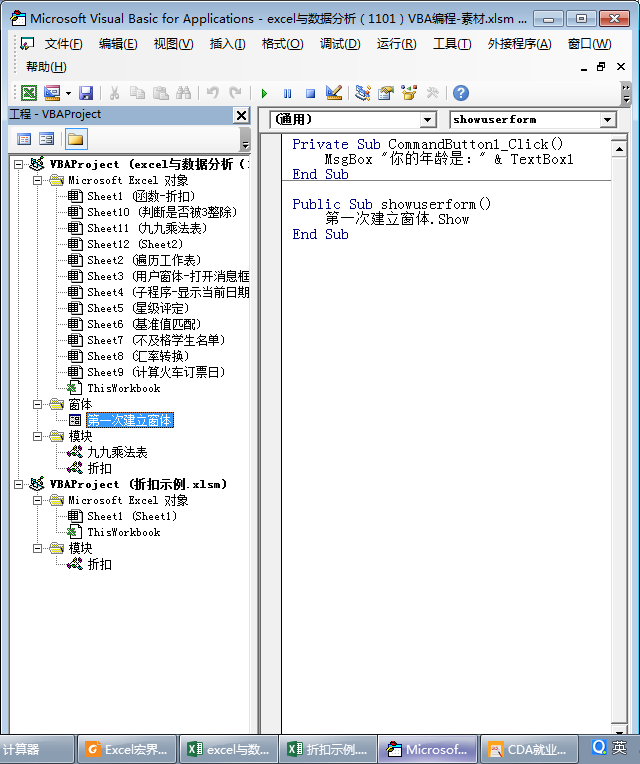The image size is (640, 764).
Task: Collapse the 窗体 folder
Action: tap(37, 404)
